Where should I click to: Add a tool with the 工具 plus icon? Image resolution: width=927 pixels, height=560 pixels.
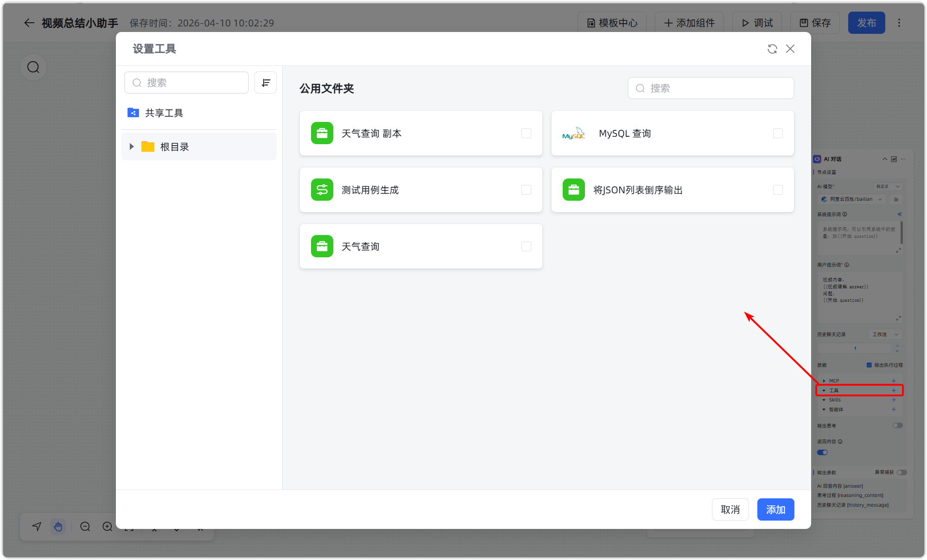click(894, 390)
